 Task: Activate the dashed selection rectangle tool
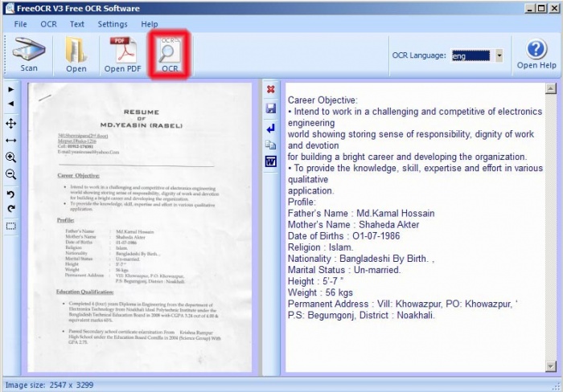11,226
